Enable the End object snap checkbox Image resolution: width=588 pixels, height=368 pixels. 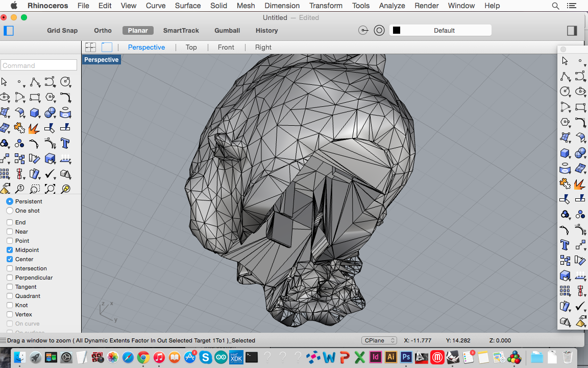10,222
